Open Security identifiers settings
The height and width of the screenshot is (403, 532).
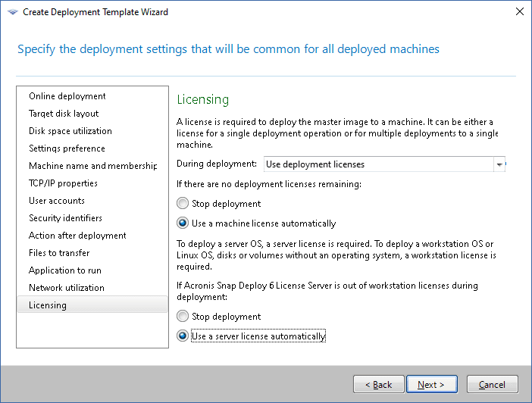pyautogui.click(x=67, y=218)
